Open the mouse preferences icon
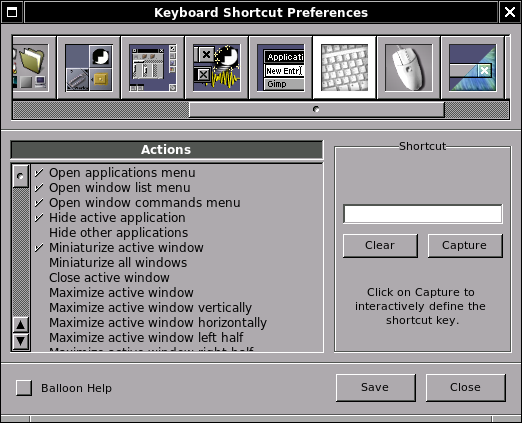This screenshot has height=423, width=522. (409, 68)
